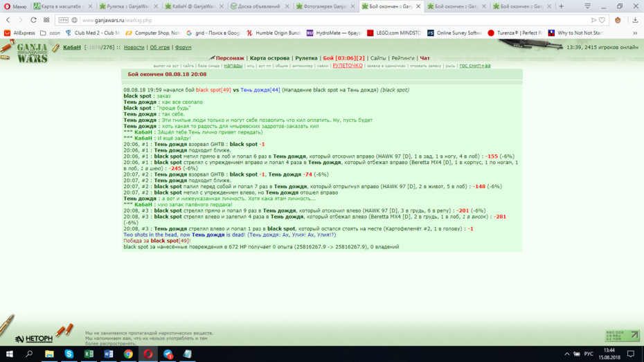
Task: Open Humble Origin Bundle bookmark
Action: pyautogui.click(x=274, y=33)
